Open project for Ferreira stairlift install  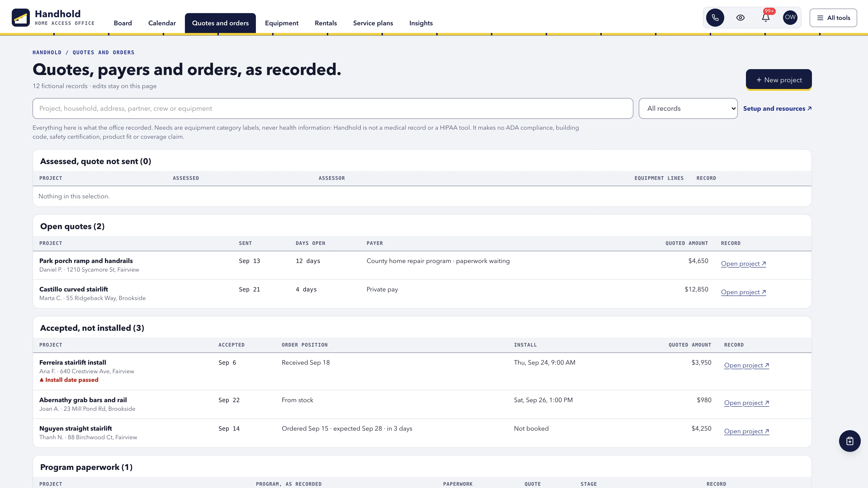[x=746, y=365]
